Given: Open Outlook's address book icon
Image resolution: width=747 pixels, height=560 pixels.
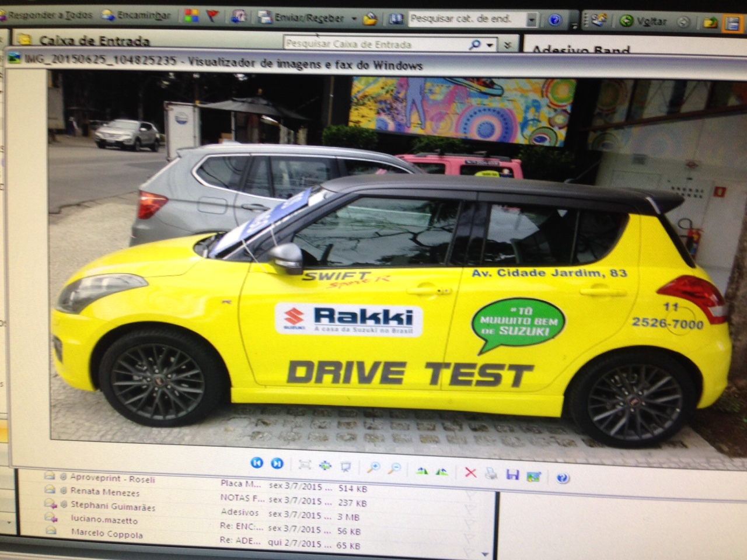Looking at the screenshot, I should pos(396,19).
